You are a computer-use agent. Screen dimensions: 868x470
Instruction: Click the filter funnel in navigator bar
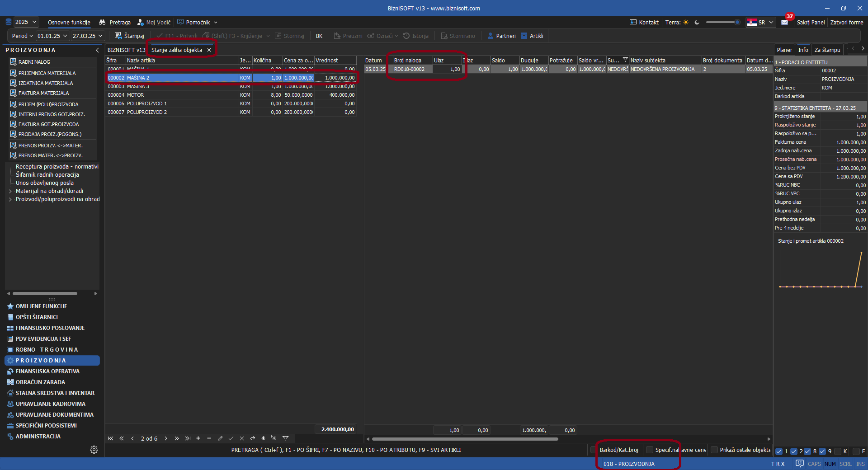[285, 438]
